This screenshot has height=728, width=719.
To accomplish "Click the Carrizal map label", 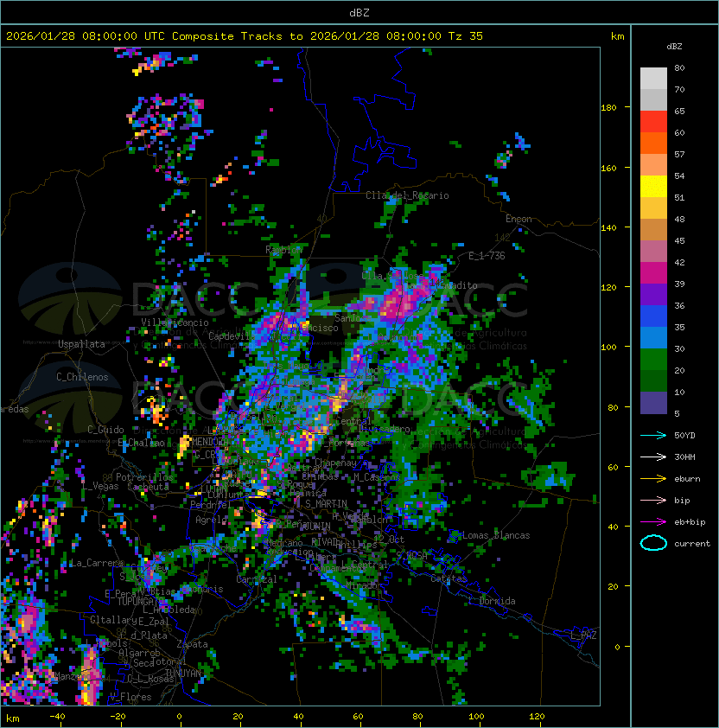I will tap(257, 579).
